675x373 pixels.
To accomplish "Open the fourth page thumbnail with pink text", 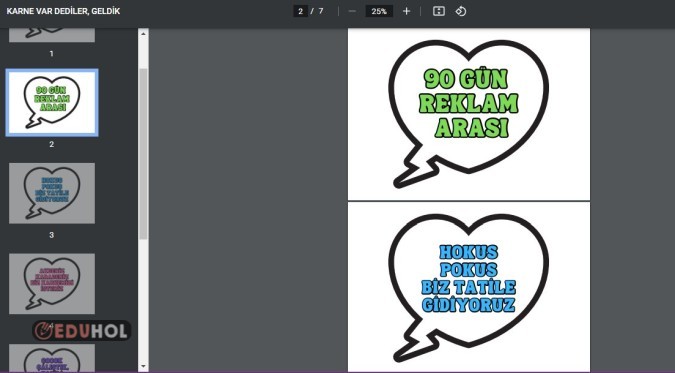I will tap(52, 283).
